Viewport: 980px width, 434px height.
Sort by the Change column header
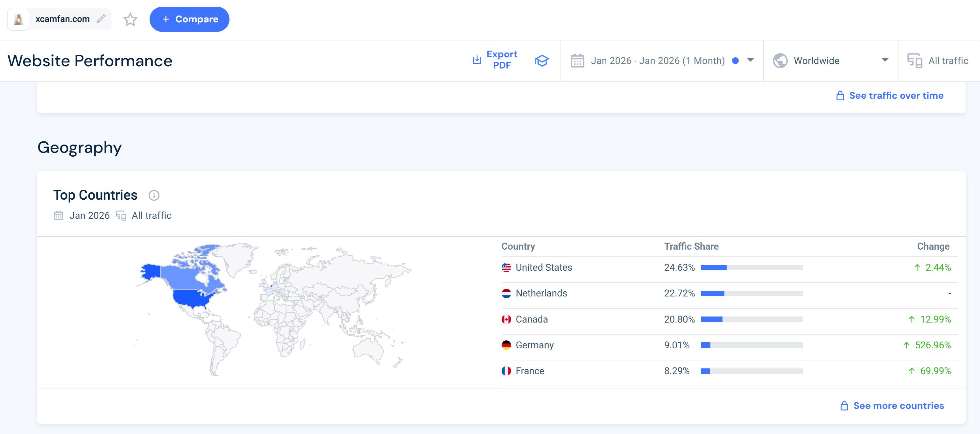pos(933,246)
